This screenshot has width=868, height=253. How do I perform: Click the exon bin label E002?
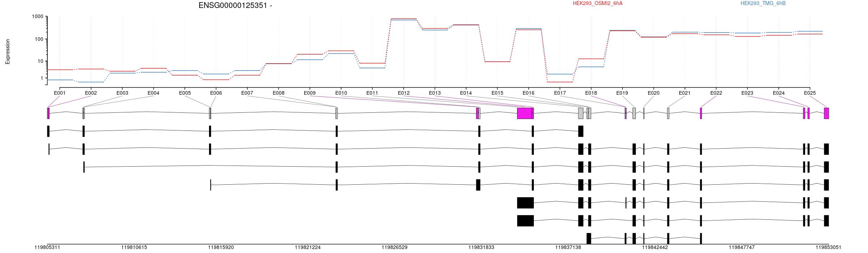(x=91, y=93)
